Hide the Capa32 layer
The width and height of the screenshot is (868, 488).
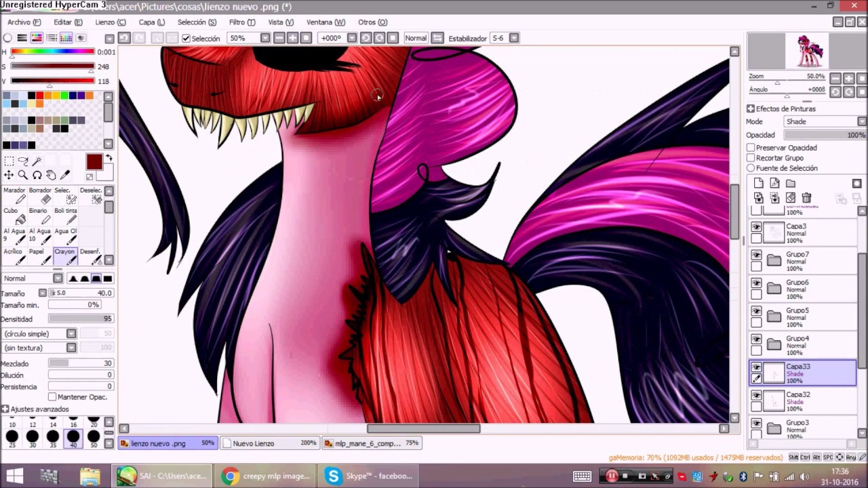click(x=756, y=396)
